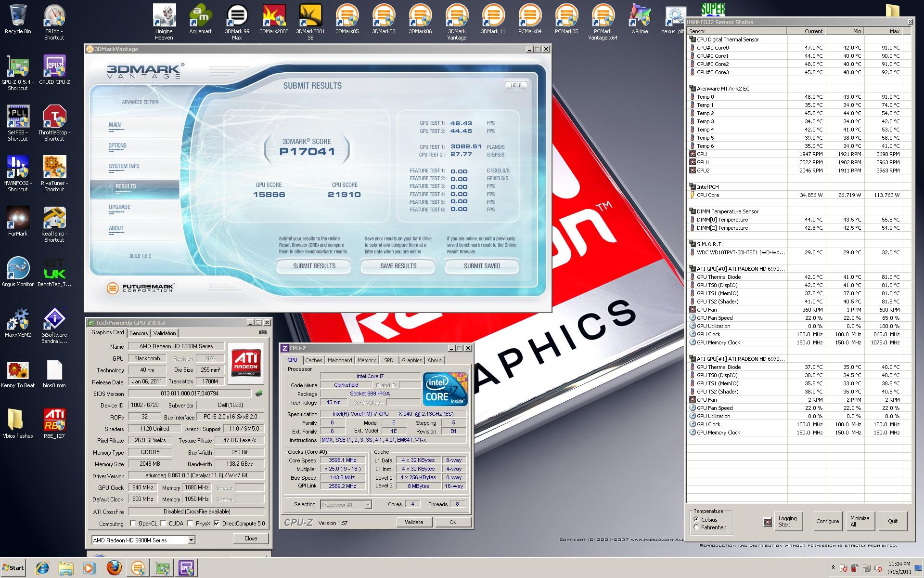Open the FurMark desktop icon
The height and width of the screenshot is (578, 924).
click(18, 222)
